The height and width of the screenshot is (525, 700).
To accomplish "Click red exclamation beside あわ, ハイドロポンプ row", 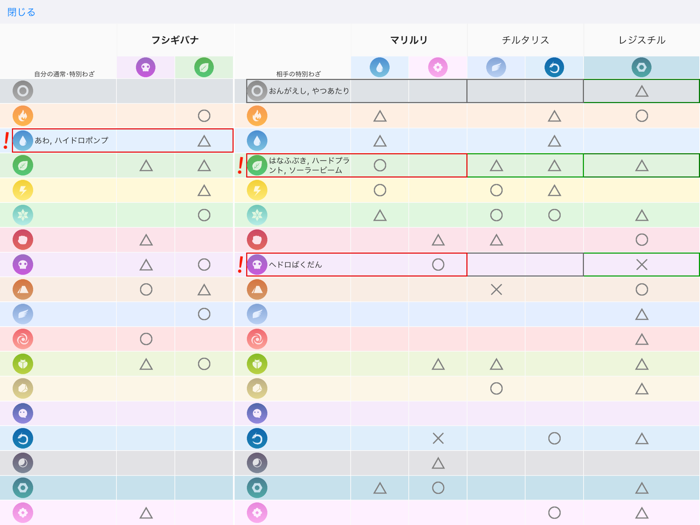I will tap(6, 141).
